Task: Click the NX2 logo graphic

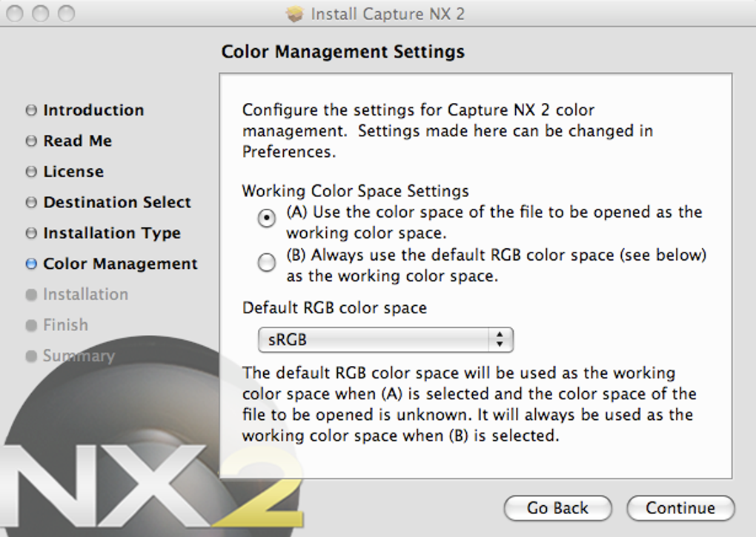Action: (x=148, y=481)
